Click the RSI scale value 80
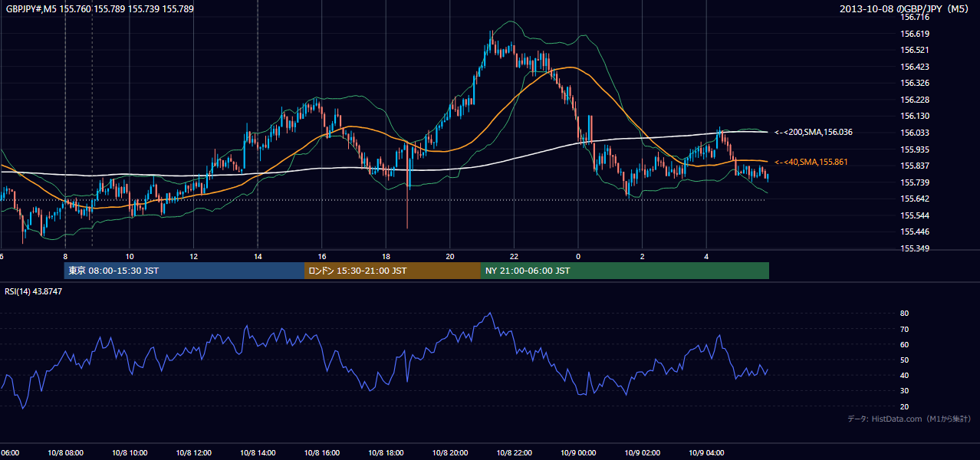 904,314
